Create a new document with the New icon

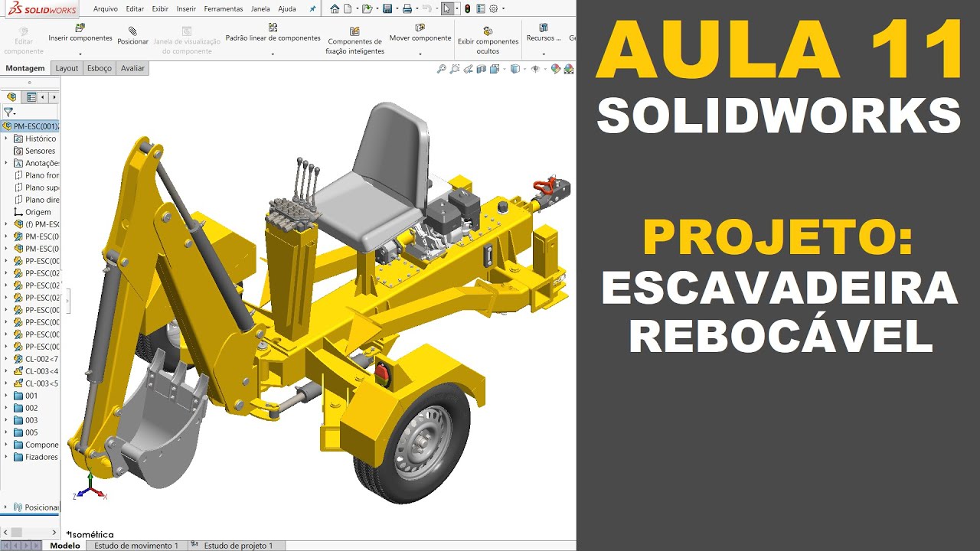[348, 8]
